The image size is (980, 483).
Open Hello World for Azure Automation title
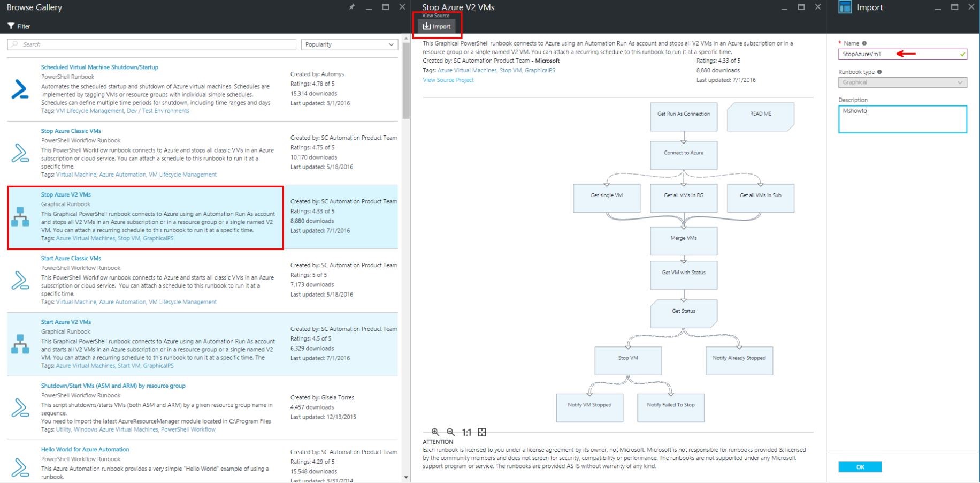point(85,449)
